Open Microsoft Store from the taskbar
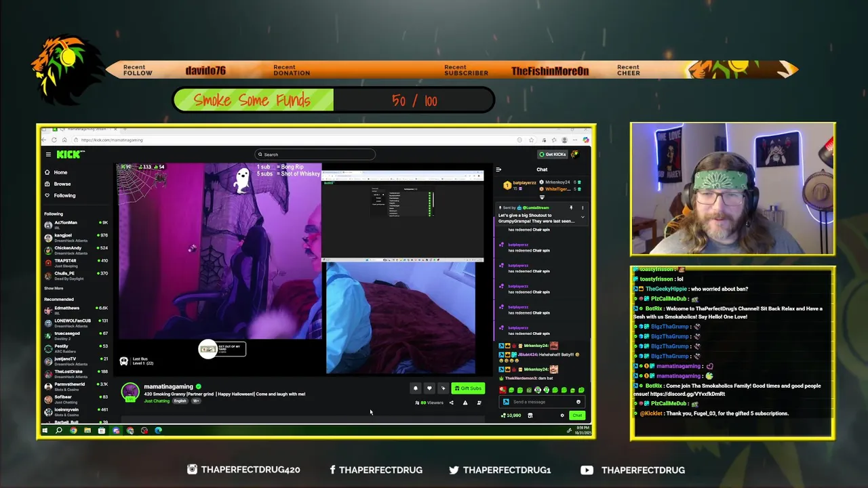Image resolution: width=868 pixels, height=488 pixels. 102,430
